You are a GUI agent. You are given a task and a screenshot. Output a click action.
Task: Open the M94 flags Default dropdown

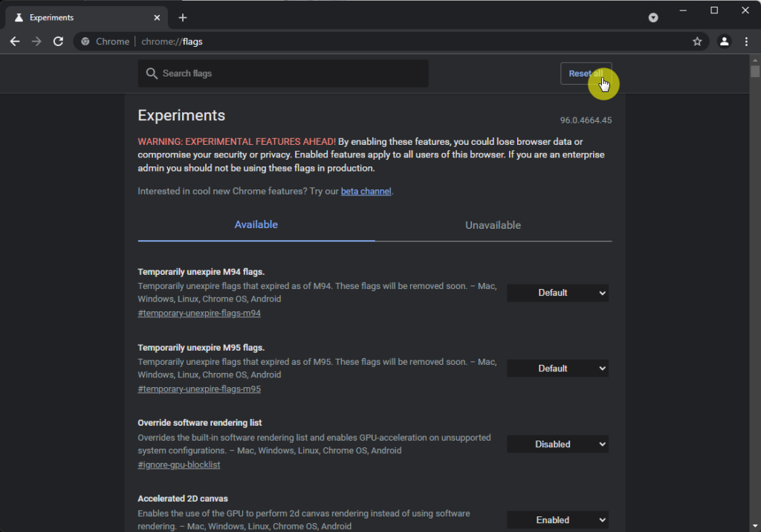click(557, 293)
